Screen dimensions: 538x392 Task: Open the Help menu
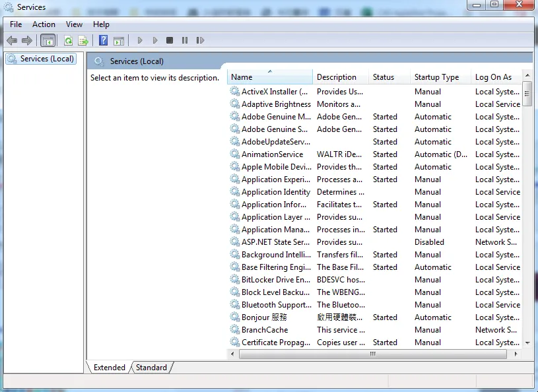tap(101, 24)
